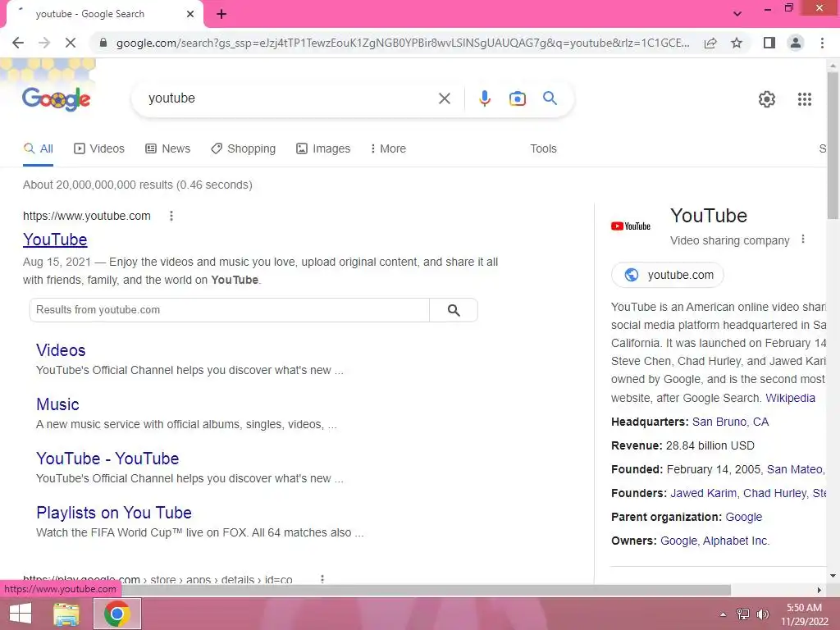Open the tab search dropdown arrow
840x630 pixels.
coord(737,13)
